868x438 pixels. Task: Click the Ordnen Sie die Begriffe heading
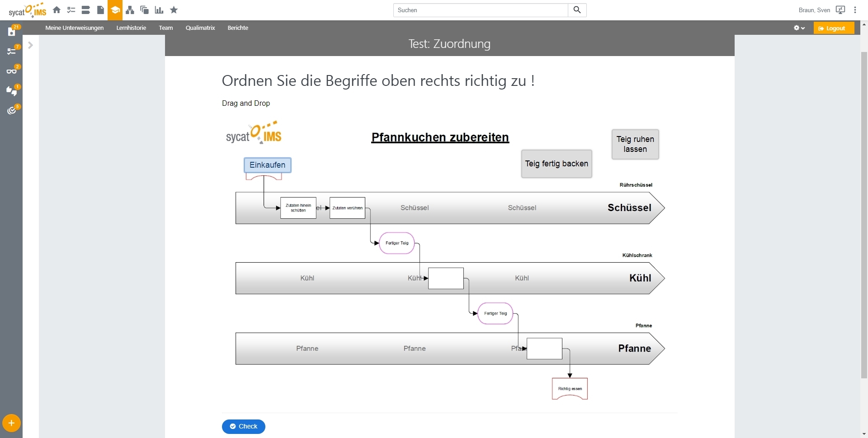[x=378, y=81]
